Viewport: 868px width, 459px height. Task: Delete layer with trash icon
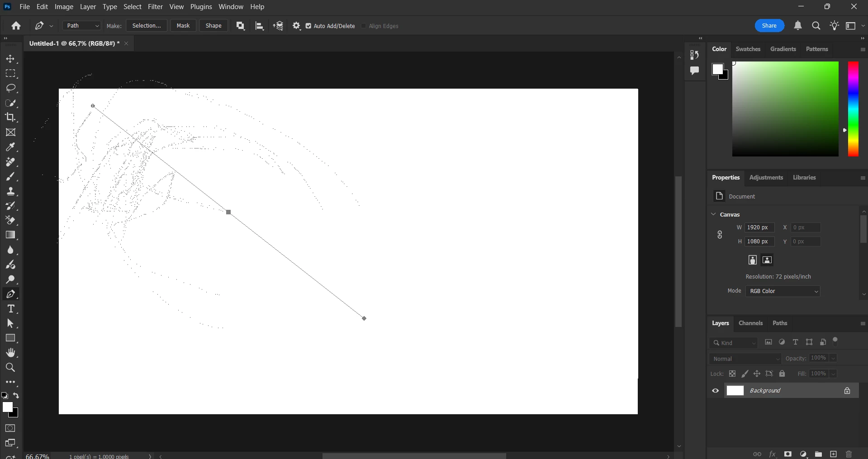849,454
